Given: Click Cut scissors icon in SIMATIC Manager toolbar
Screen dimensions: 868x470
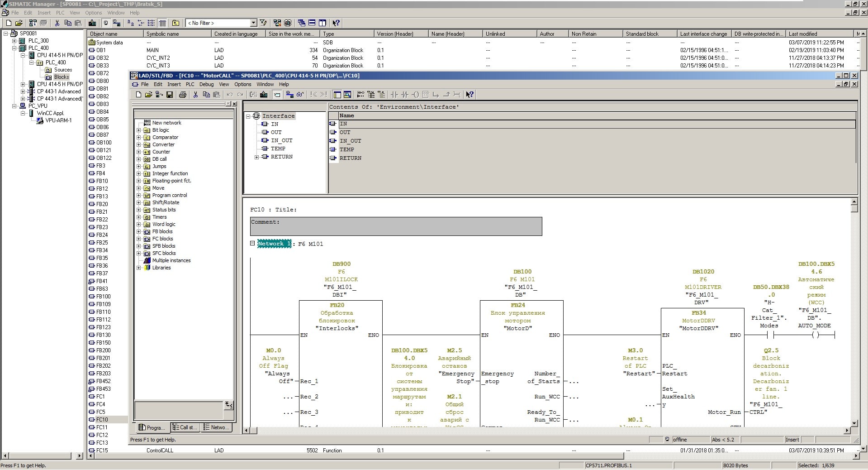Looking at the screenshot, I should 57,23.
